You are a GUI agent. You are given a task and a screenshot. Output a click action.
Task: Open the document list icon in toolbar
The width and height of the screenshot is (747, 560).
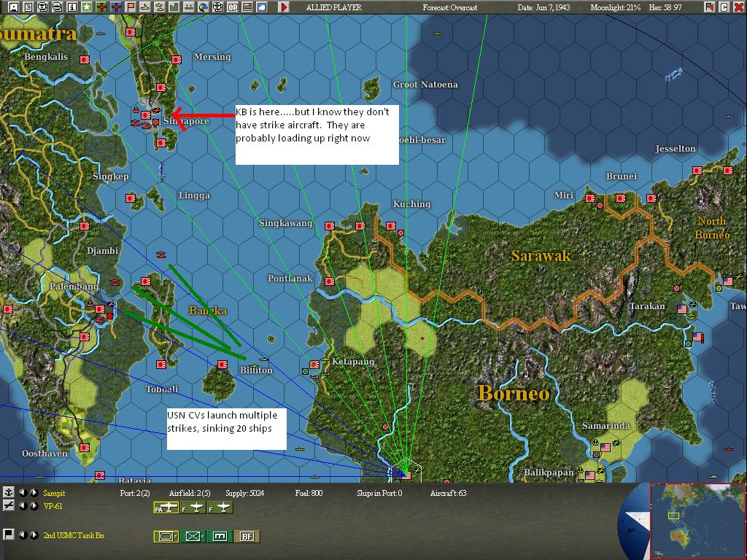pyautogui.click(x=28, y=7)
